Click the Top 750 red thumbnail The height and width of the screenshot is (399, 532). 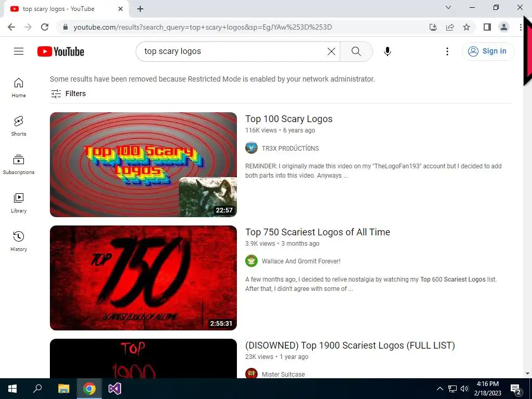click(x=143, y=278)
